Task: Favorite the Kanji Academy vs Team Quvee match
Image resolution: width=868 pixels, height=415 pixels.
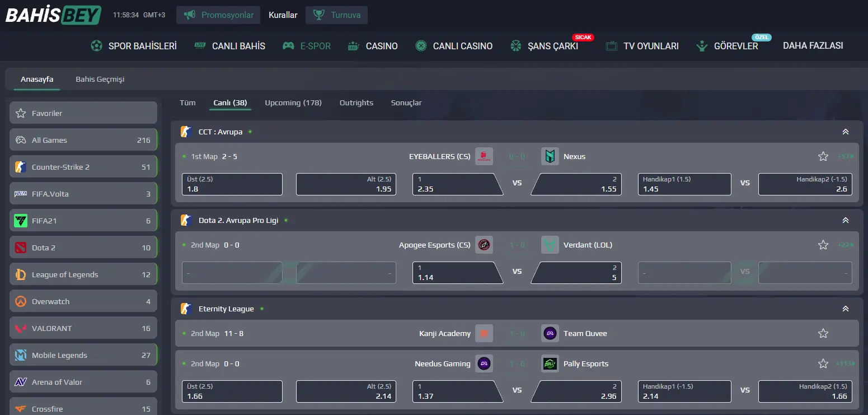Action: 823,333
